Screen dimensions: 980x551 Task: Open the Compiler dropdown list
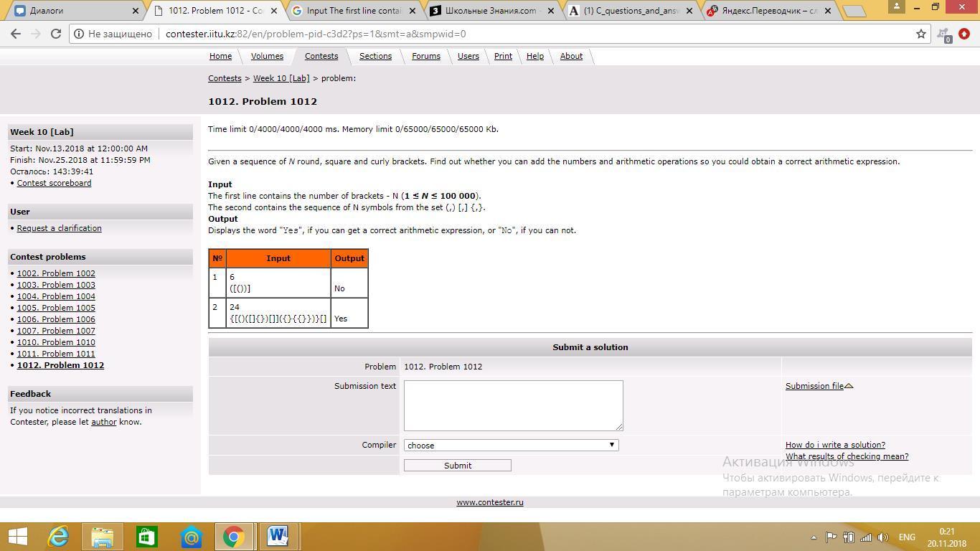coord(511,446)
